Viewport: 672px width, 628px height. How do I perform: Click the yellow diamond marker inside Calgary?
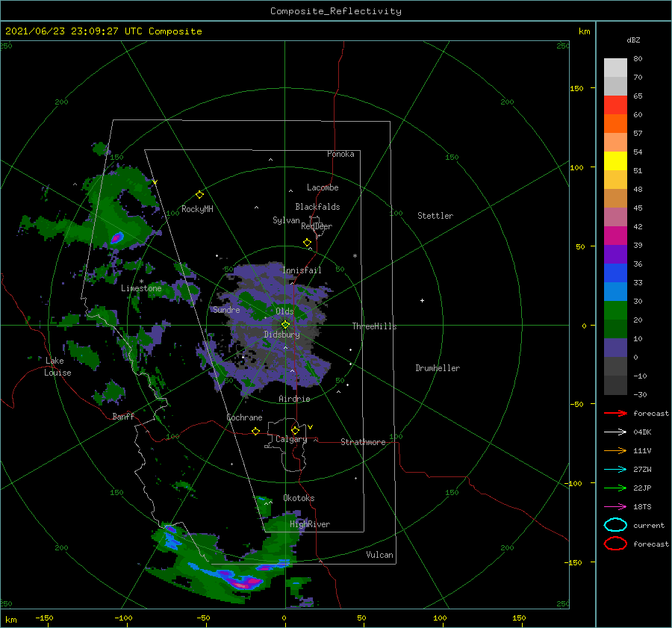tap(295, 430)
